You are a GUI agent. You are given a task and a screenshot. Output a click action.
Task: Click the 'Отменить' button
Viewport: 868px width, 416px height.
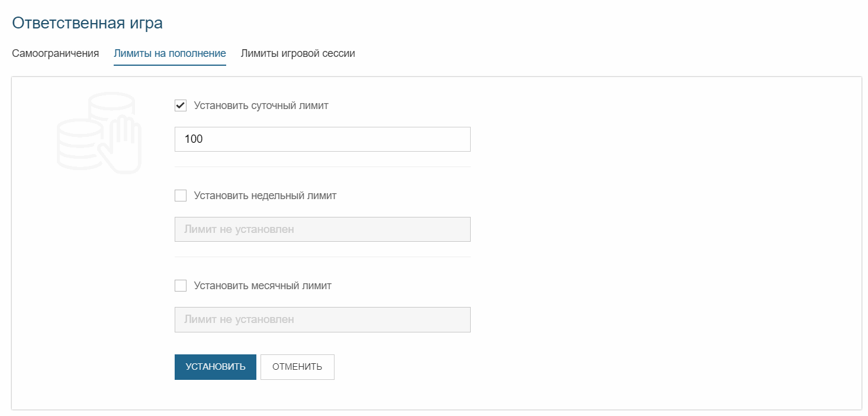pyautogui.click(x=297, y=367)
